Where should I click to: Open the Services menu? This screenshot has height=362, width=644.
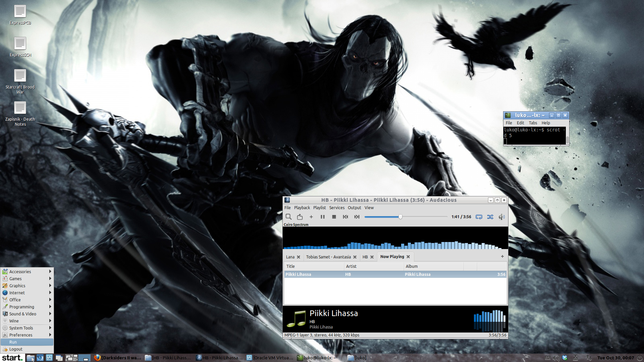coord(337,208)
